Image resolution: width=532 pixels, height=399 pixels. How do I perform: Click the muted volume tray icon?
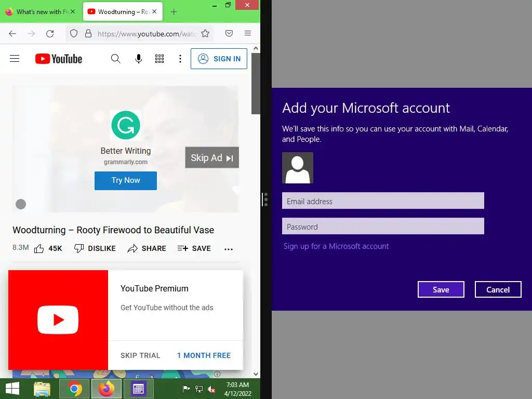tap(211, 389)
